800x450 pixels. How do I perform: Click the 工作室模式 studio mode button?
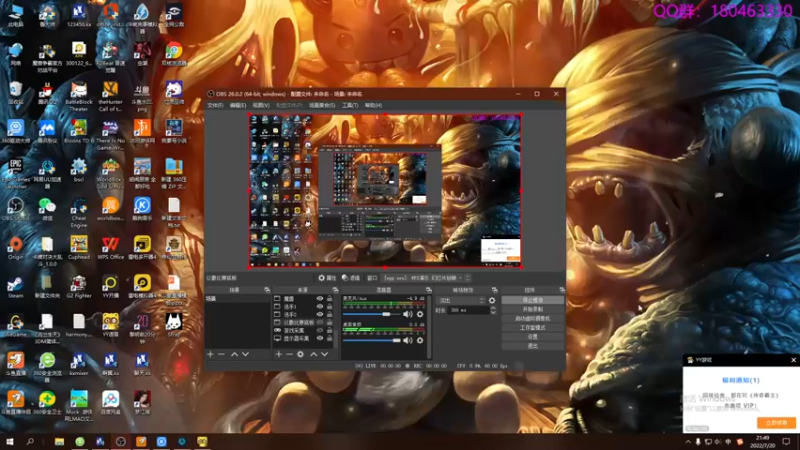coord(533,328)
